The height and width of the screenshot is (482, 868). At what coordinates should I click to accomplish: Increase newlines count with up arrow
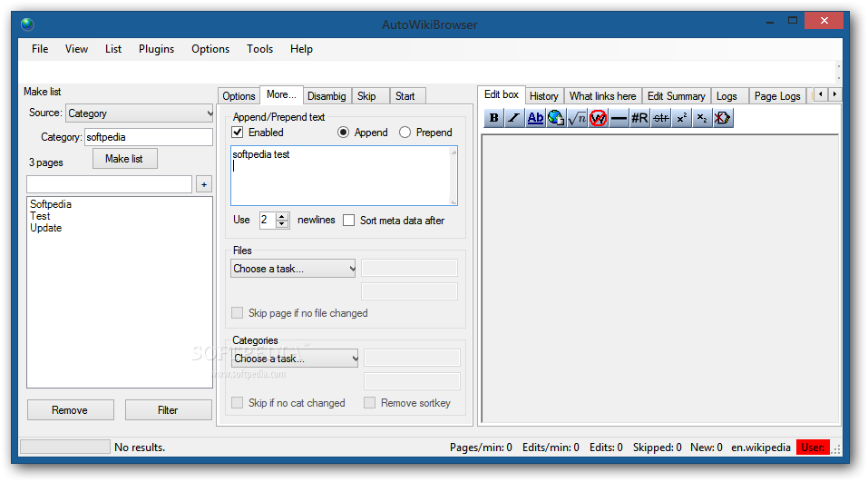[282, 217]
